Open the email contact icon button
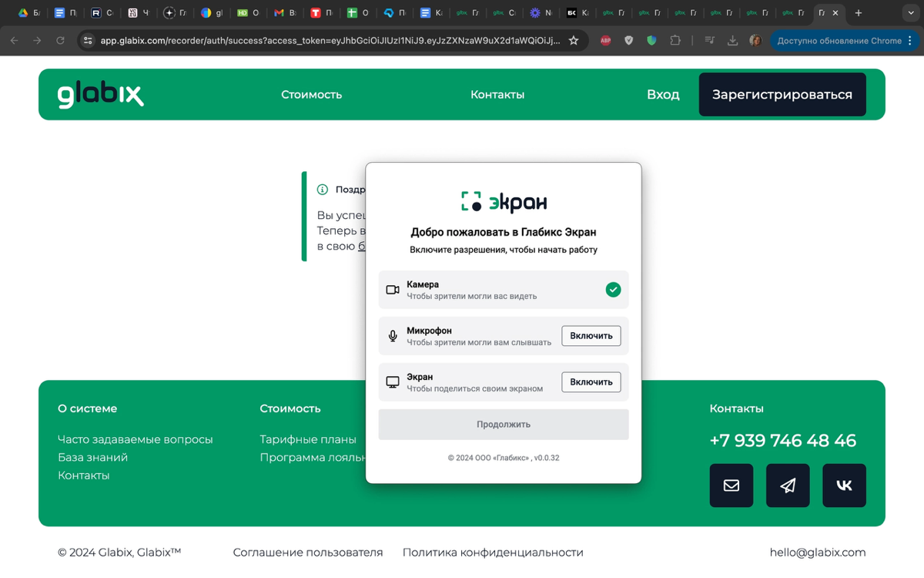The width and height of the screenshot is (924, 578). [731, 486]
